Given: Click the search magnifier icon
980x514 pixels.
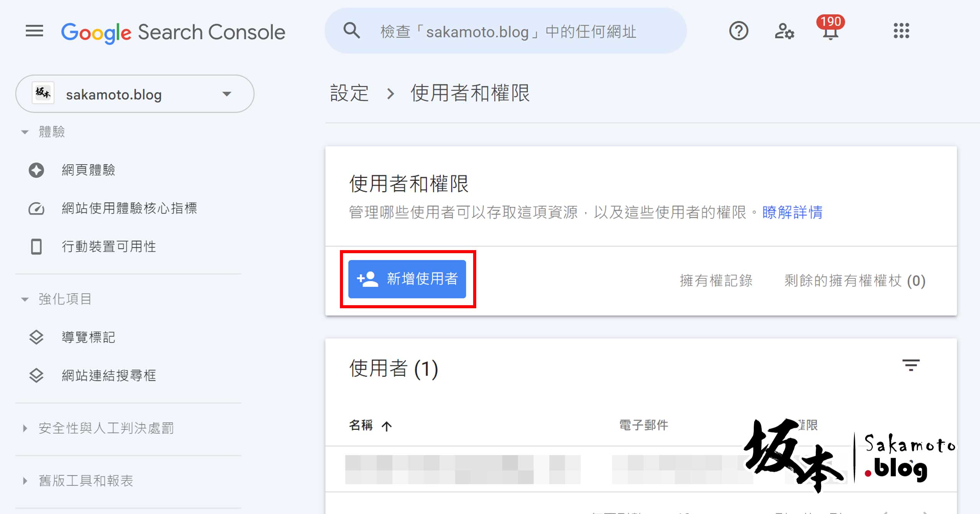Looking at the screenshot, I should pyautogui.click(x=351, y=30).
